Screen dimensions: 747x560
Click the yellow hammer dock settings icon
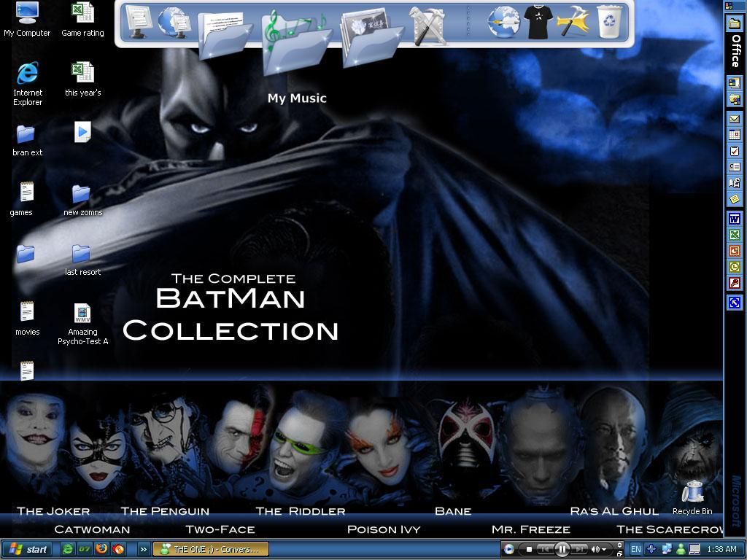point(573,21)
